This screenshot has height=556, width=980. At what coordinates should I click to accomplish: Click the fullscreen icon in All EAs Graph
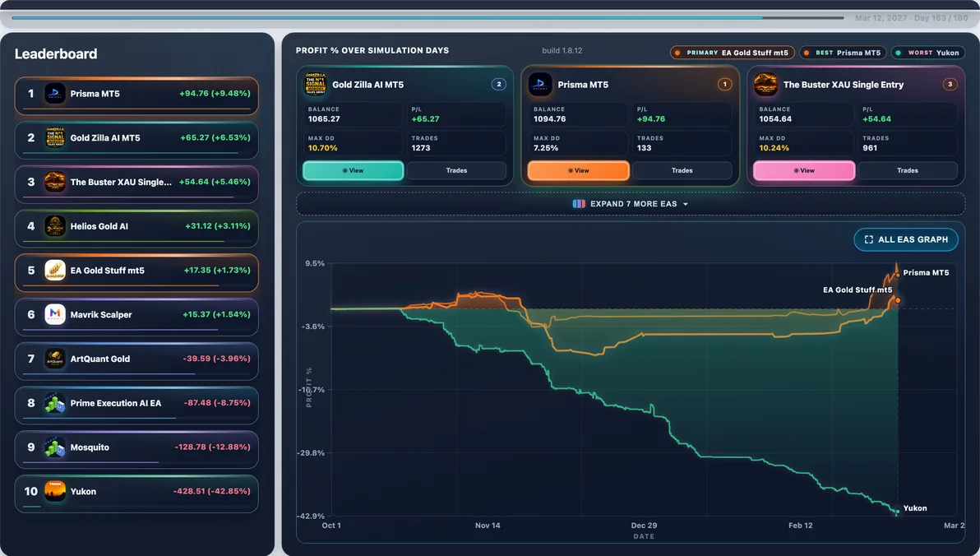869,239
